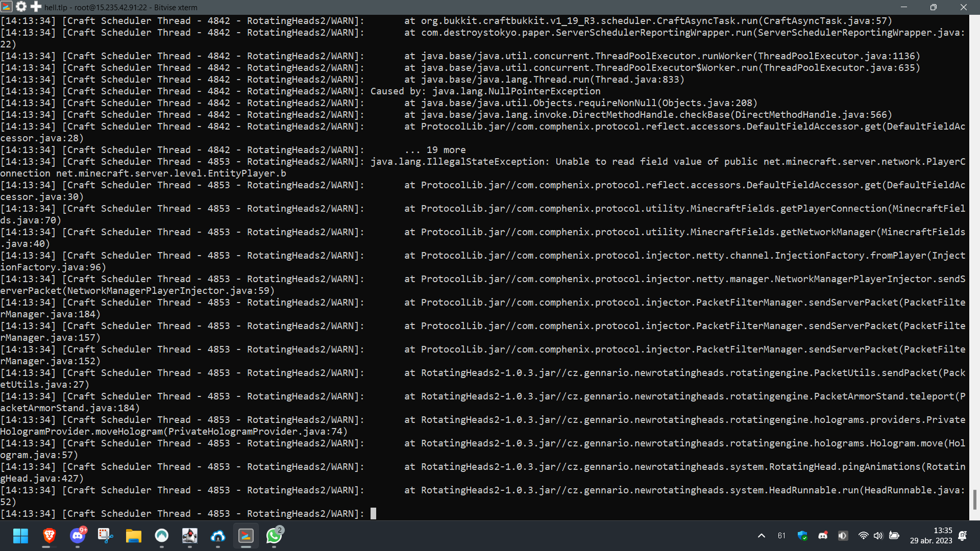Open Wi-Fi network settings in tray
The image size is (980, 551).
[863, 536]
